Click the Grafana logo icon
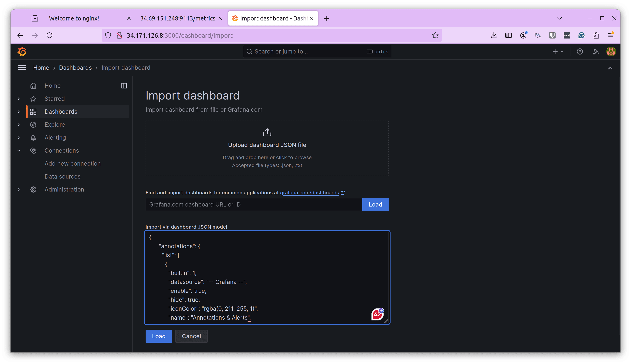The height and width of the screenshot is (364, 631). click(x=22, y=51)
